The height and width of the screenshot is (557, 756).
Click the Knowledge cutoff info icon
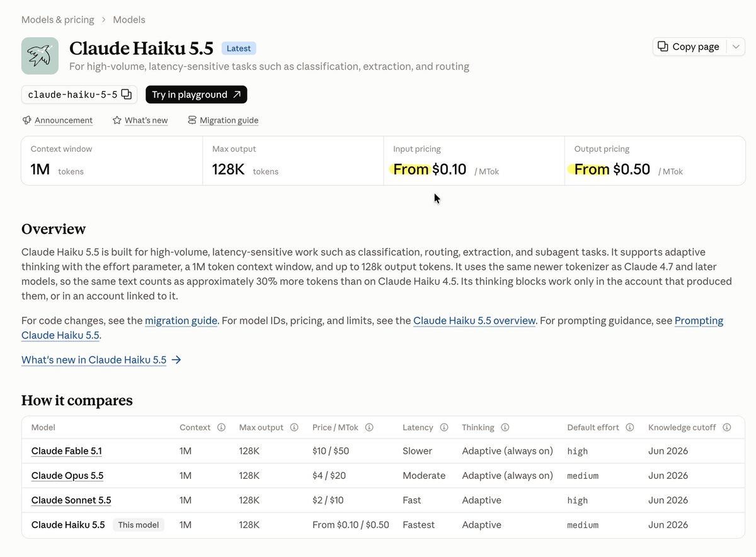[727, 427]
